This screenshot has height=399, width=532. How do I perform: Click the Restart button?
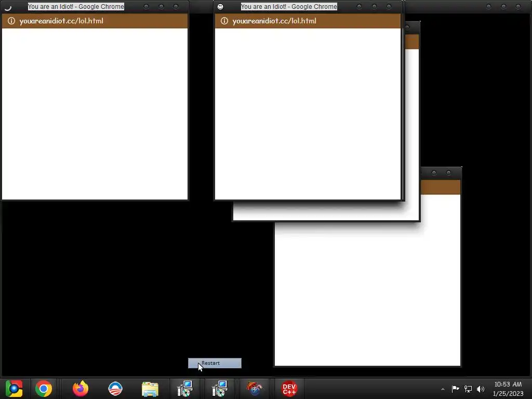[215, 363]
